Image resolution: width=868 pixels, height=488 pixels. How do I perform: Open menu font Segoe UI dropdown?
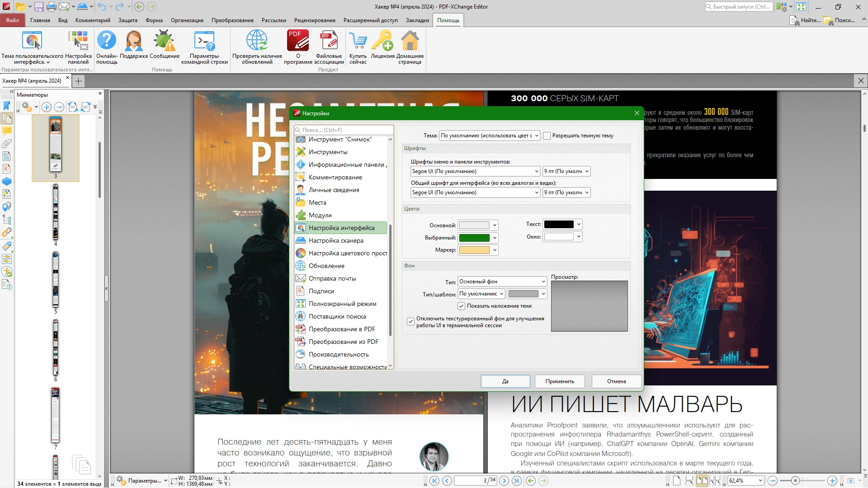475,171
